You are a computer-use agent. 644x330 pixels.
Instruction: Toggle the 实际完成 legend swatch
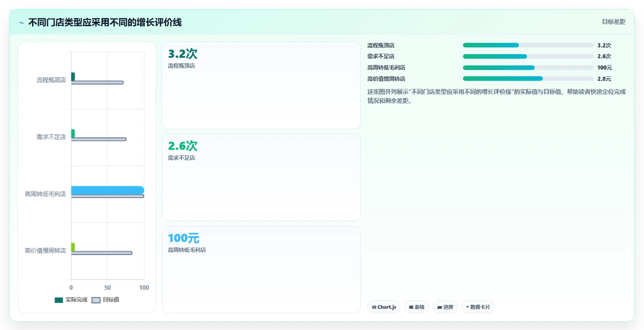pos(59,300)
